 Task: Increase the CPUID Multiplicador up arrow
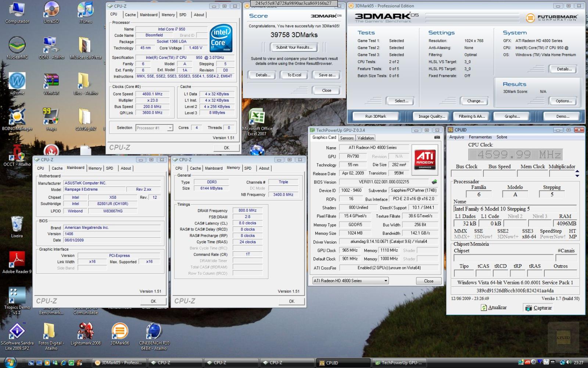(x=577, y=171)
